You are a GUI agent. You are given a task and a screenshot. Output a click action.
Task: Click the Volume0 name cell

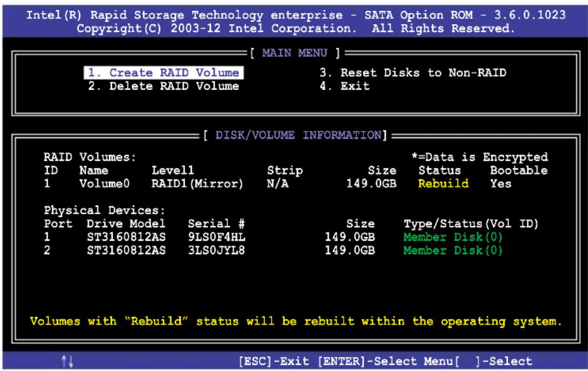coord(104,184)
